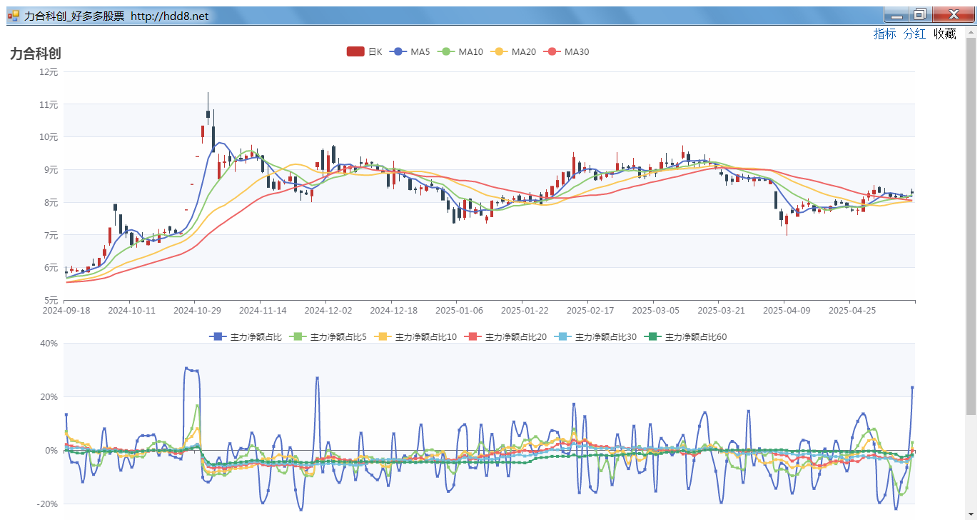Minimize the stock chart window

(896, 15)
